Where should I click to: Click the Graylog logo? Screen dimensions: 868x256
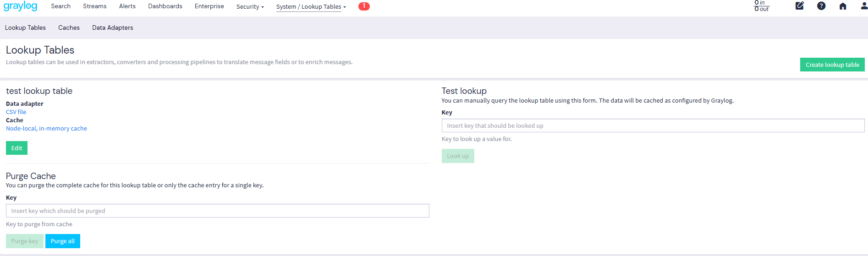point(20,6)
